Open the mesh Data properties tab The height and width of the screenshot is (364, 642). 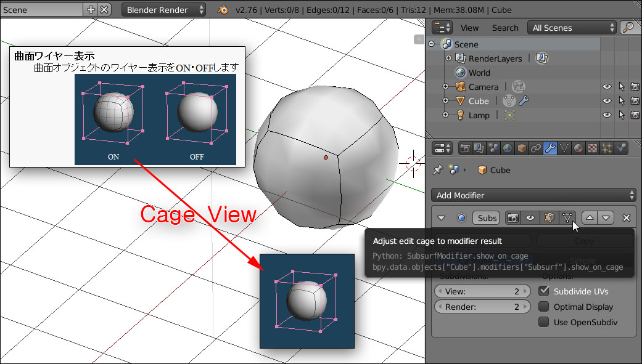pos(564,148)
